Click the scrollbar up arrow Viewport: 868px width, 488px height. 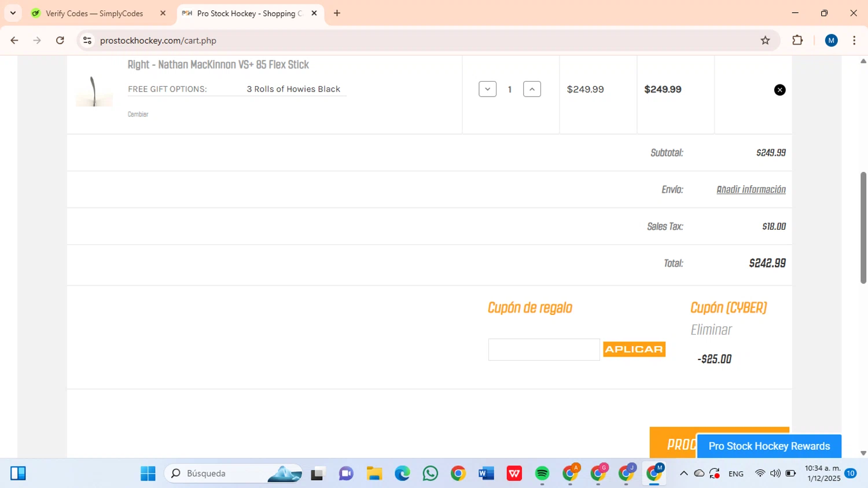point(863,61)
